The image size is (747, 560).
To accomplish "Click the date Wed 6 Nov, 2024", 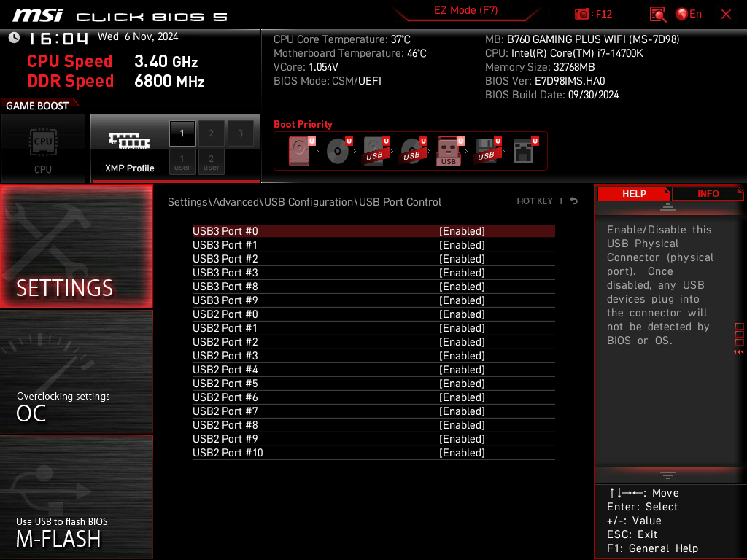I will (x=138, y=36).
